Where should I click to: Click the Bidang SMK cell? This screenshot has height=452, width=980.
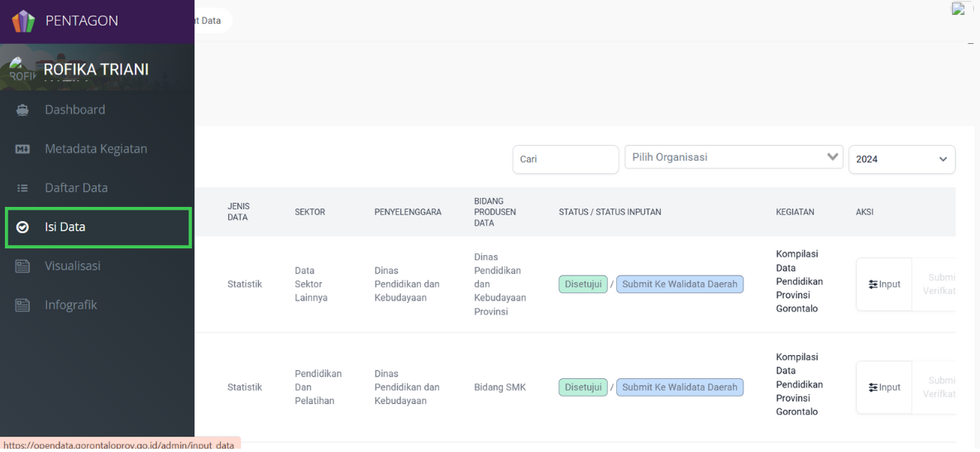500,387
